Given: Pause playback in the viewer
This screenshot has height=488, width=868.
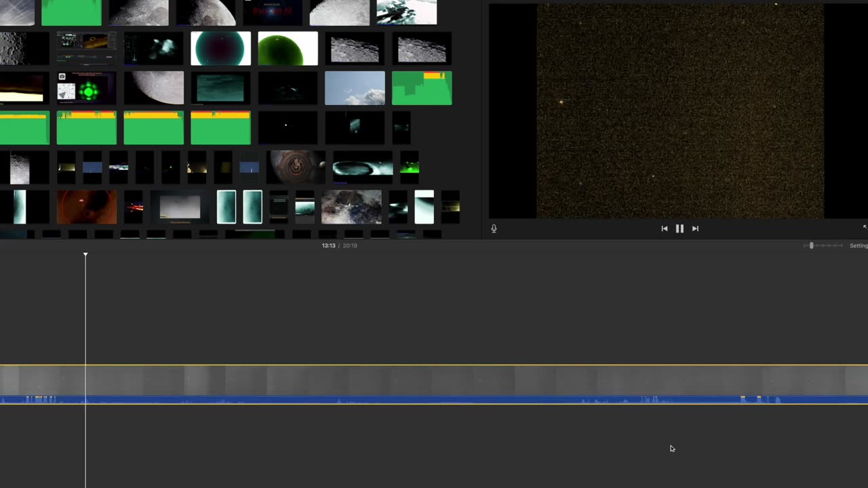Looking at the screenshot, I should coord(679,228).
